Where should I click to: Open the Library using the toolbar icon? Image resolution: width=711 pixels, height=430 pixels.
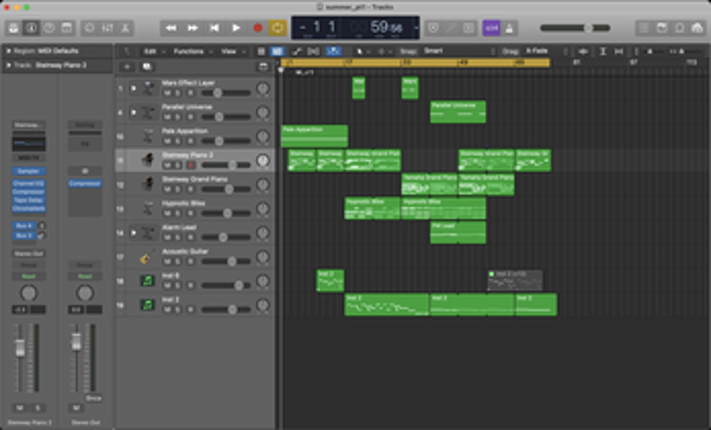click(14, 28)
